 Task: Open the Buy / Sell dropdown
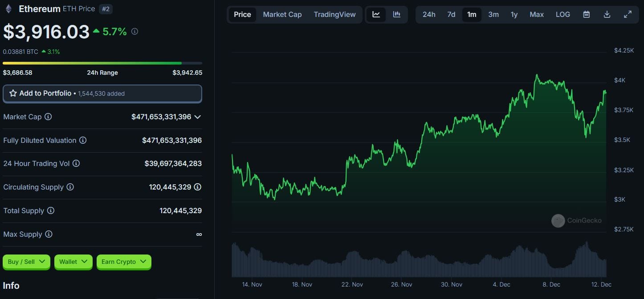point(26,262)
